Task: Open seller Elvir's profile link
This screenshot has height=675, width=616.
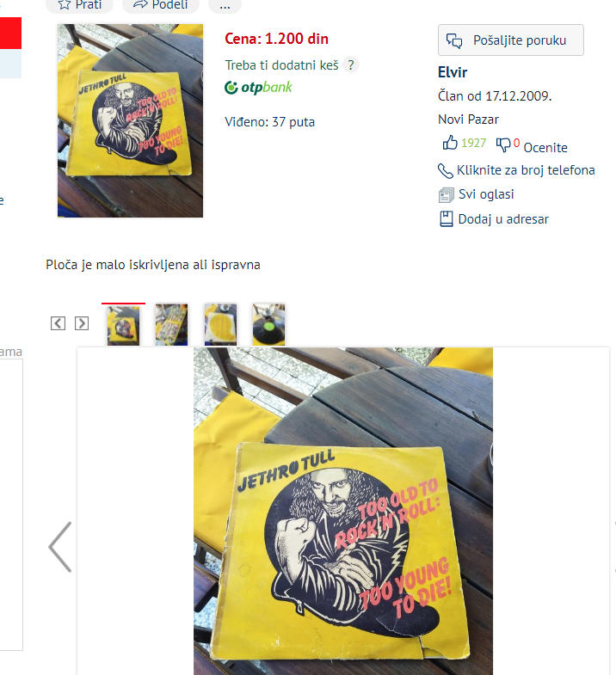Action: tap(453, 72)
